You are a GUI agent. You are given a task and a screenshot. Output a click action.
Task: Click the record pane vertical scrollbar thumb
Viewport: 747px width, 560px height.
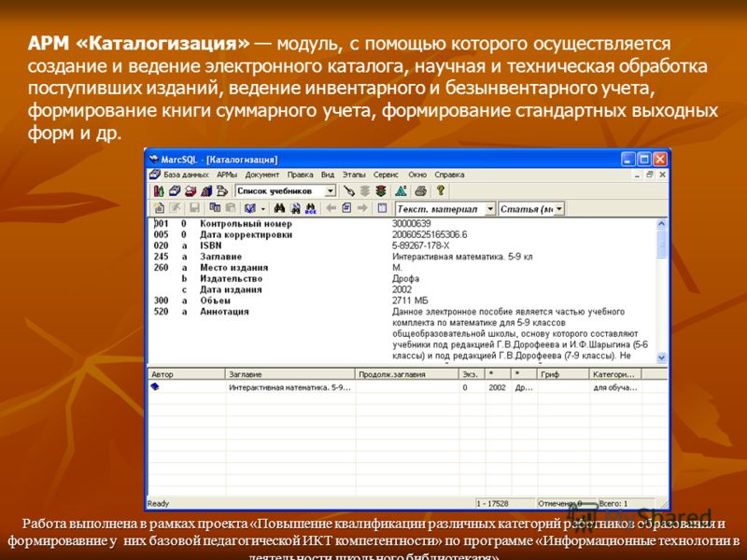pyautogui.click(x=661, y=244)
